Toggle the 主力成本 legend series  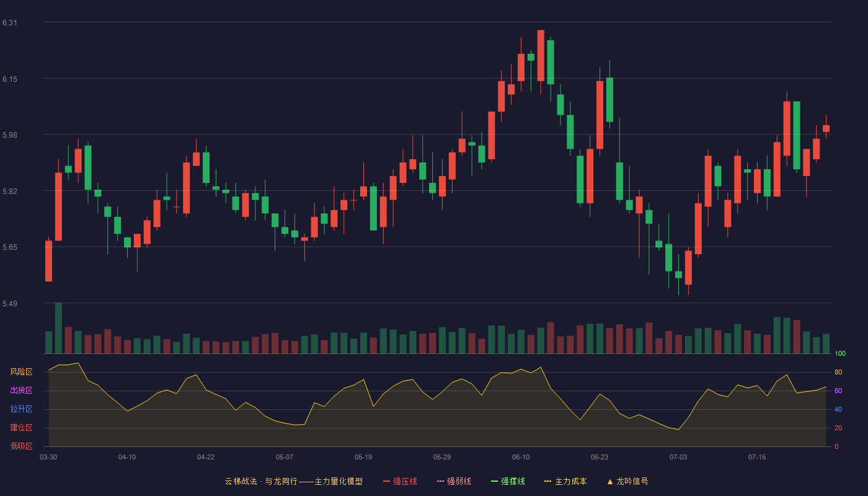click(x=565, y=481)
